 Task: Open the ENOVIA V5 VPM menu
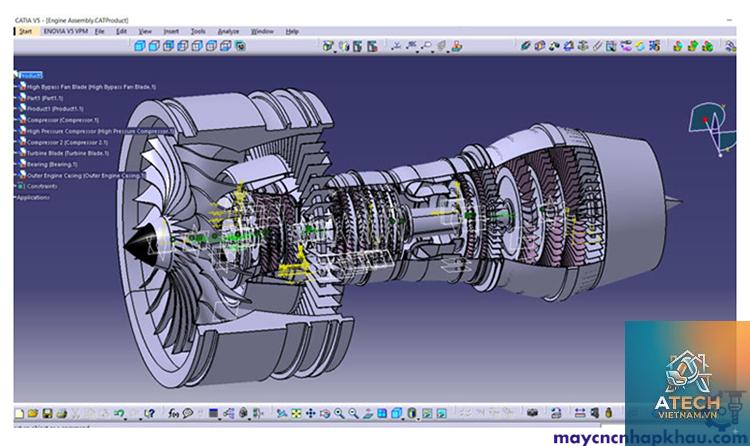66,32
